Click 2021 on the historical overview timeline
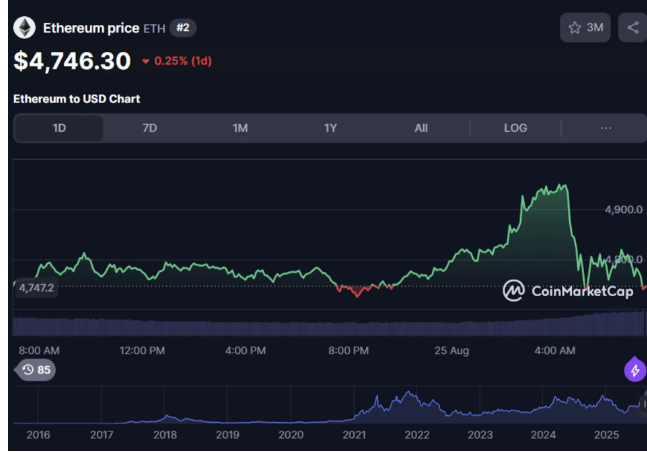Screen dimensions: 647x452 354,435
